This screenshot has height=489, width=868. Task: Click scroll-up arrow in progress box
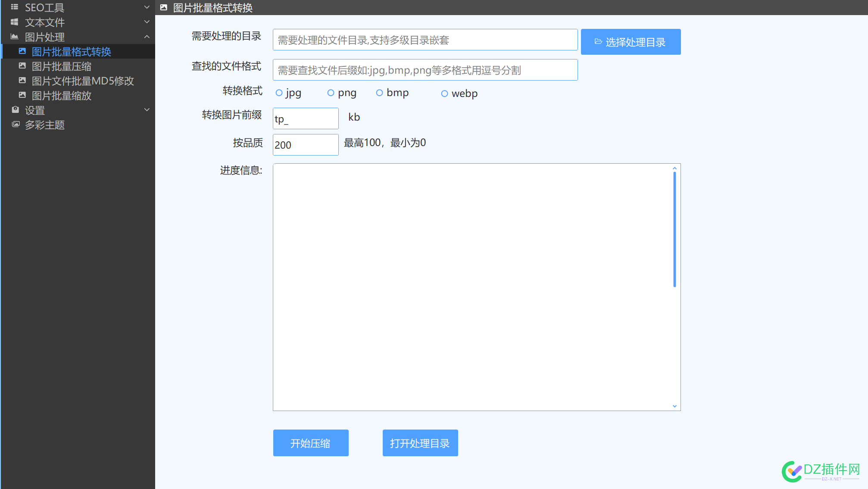pyautogui.click(x=674, y=168)
